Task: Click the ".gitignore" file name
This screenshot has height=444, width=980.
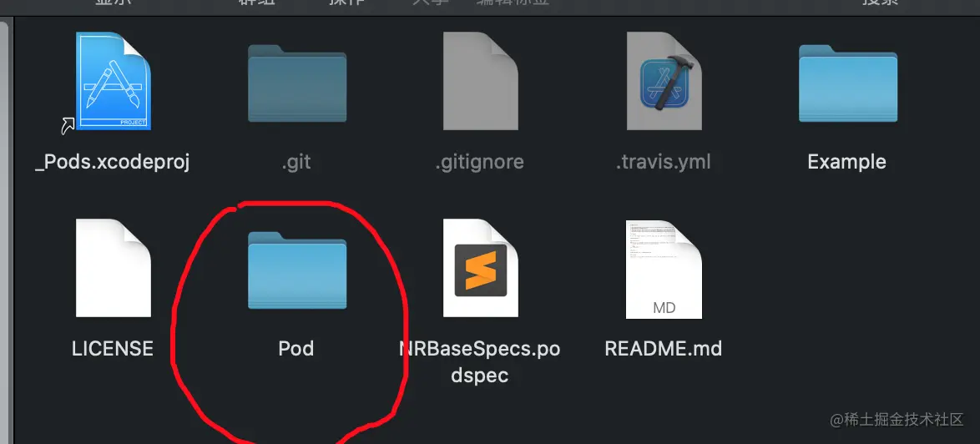Action: [x=480, y=163]
